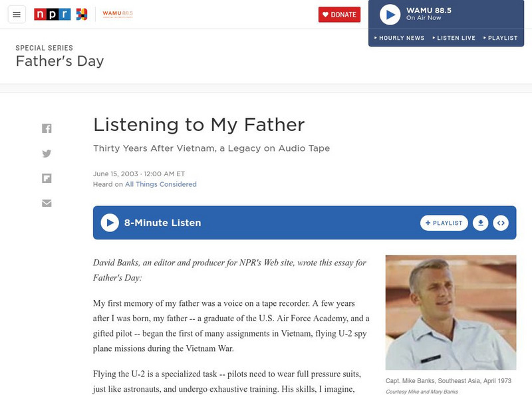
Task: Open Capt. Mike Banks photo
Action: 451,312
